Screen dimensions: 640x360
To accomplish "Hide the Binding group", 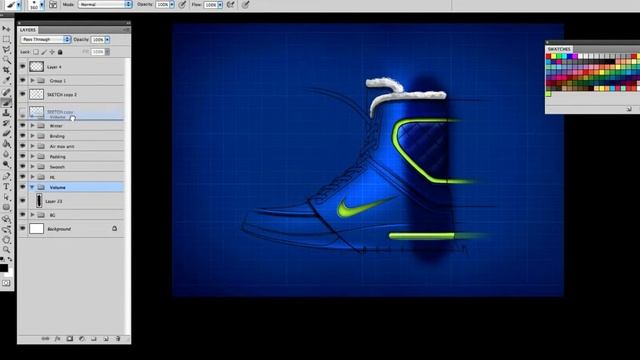I will click(22, 136).
